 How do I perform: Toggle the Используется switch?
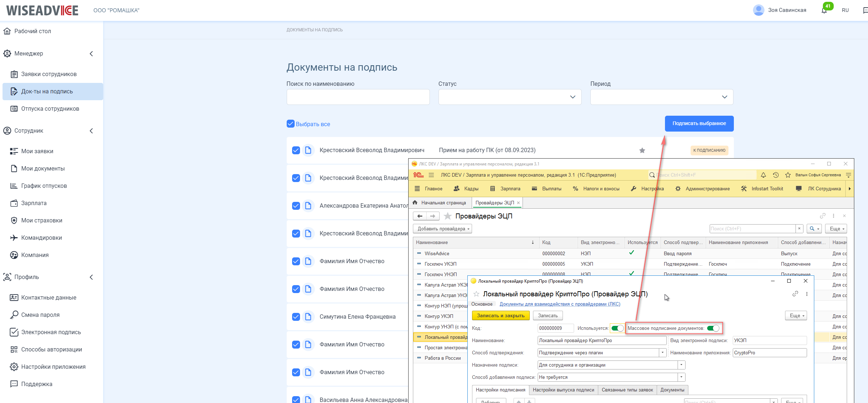pos(617,328)
